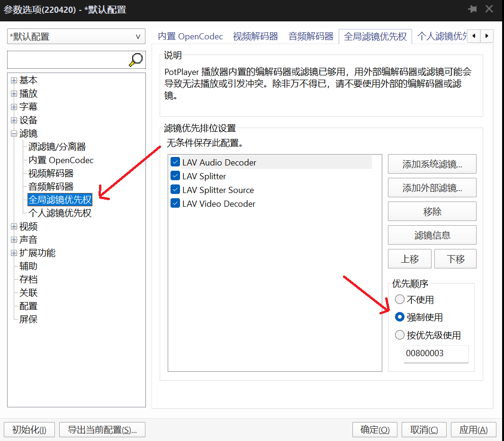Reset settings with 初始化 button
The image size is (504, 441).
pos(29,430)
